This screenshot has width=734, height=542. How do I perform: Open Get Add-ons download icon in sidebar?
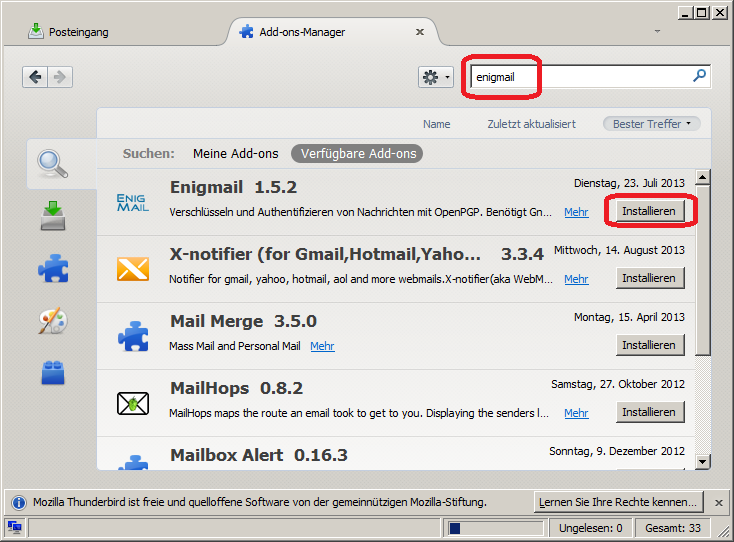click(52, 215)
